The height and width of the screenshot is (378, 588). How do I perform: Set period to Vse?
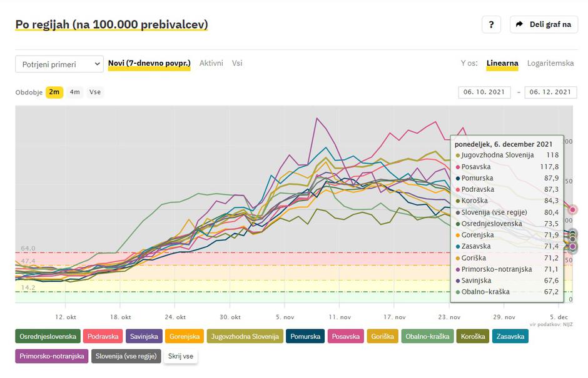[95, 92]
